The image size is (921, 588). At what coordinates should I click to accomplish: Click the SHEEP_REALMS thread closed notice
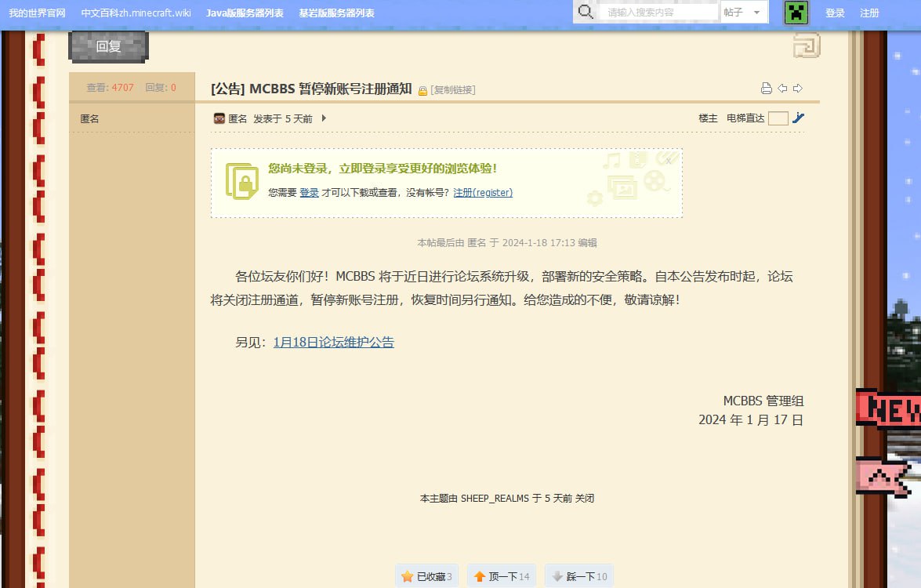coord(507,498)
